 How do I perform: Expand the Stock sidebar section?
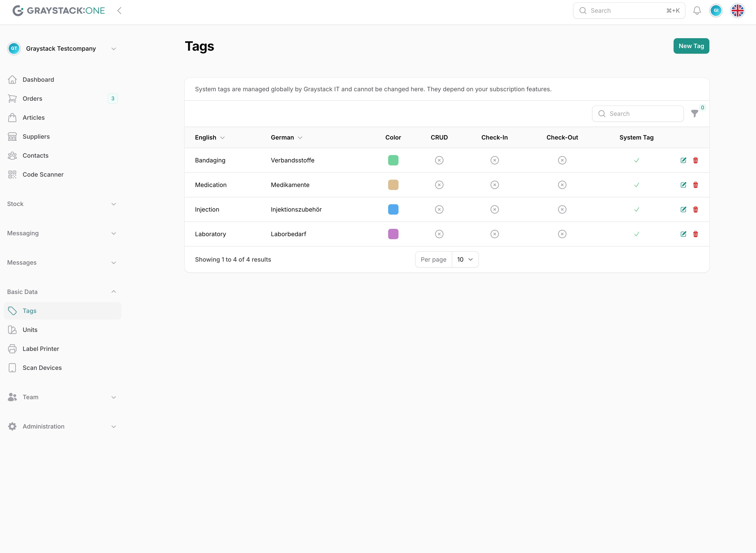pyautogui.click(x=62, y=204)
